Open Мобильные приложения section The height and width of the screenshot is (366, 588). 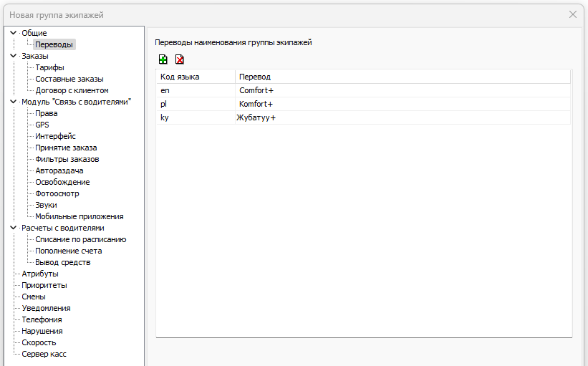79,216
